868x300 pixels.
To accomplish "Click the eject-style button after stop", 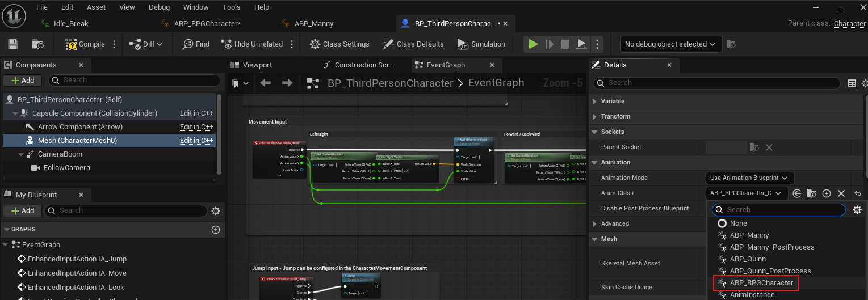I will [x=581, y=44].
